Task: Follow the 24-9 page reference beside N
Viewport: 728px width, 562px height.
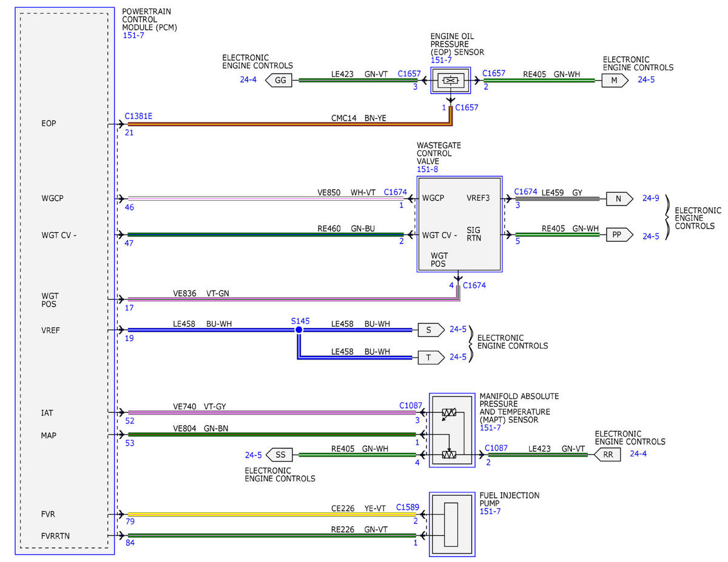Action: [x=651, y=198]
